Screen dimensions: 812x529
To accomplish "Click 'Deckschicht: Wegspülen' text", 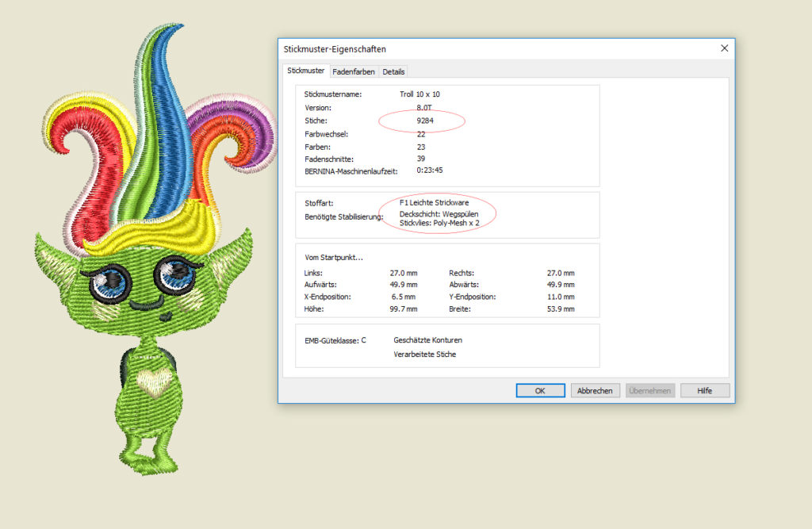I will coord(439,214).
